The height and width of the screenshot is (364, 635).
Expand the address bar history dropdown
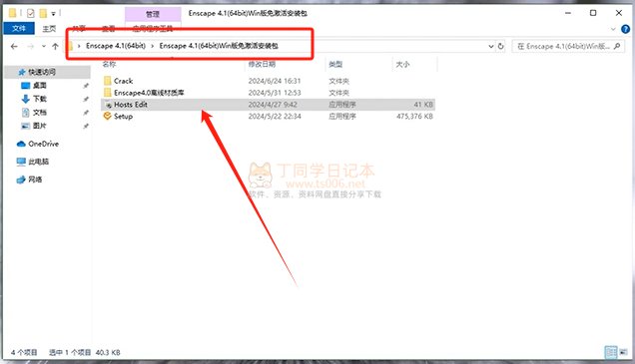click(491, 46)
